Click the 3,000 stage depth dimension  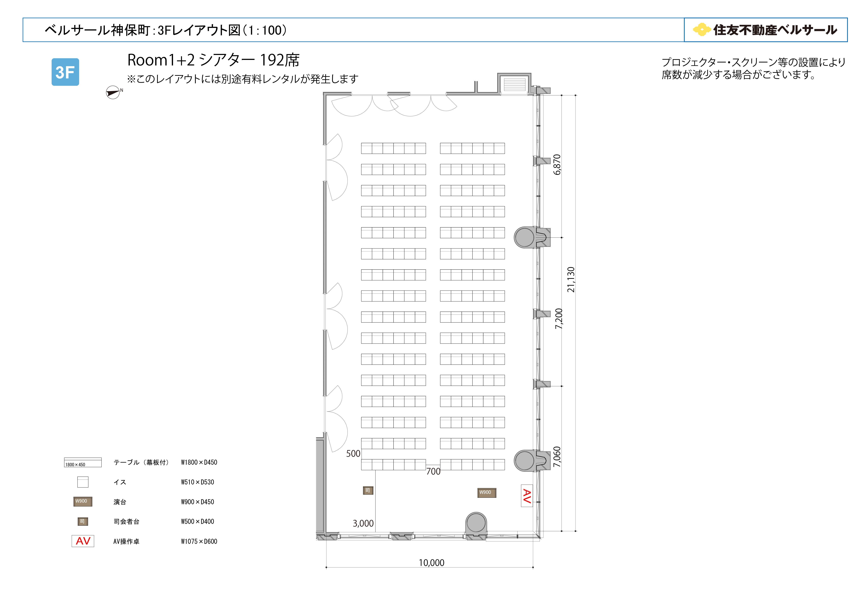click(x=363, y=523)
